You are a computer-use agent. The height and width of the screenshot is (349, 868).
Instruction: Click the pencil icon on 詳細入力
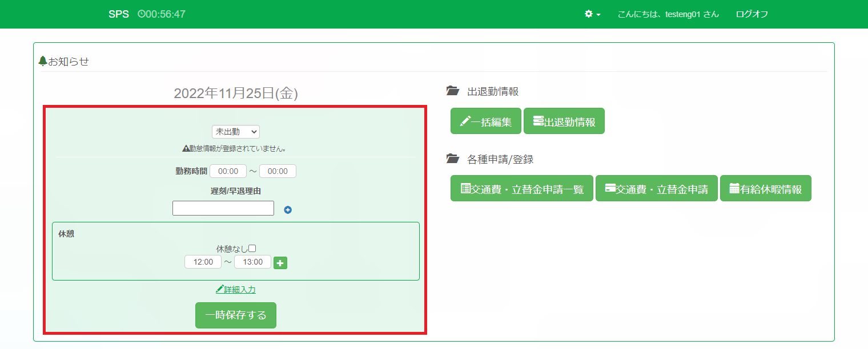219,290
